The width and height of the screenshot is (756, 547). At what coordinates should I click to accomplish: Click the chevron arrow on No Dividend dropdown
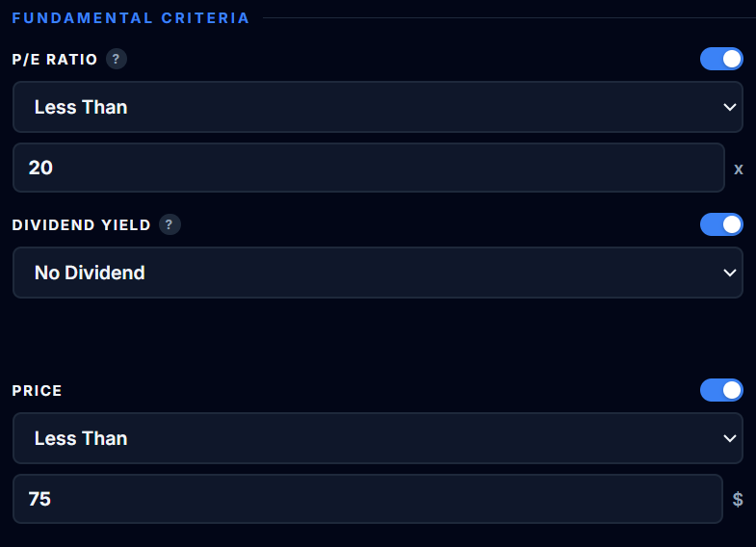(729, 273)
